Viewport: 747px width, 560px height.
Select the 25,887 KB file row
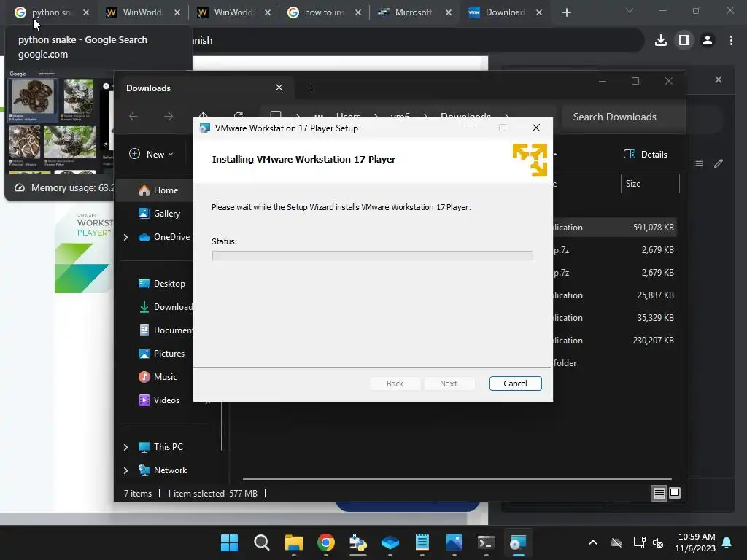coord(614,295)
